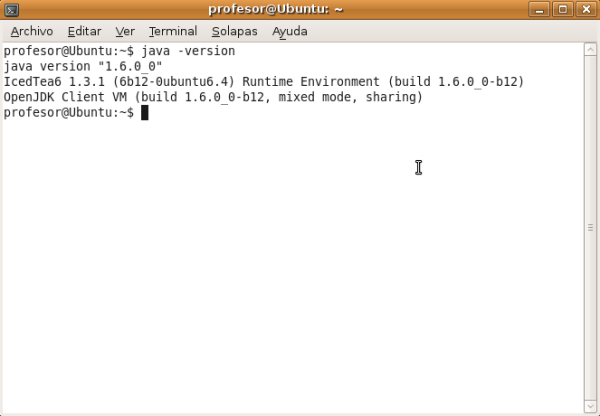Click the "java -version" command text
Viewport: 600px width, 416px height.
click(x=187, y=50)
